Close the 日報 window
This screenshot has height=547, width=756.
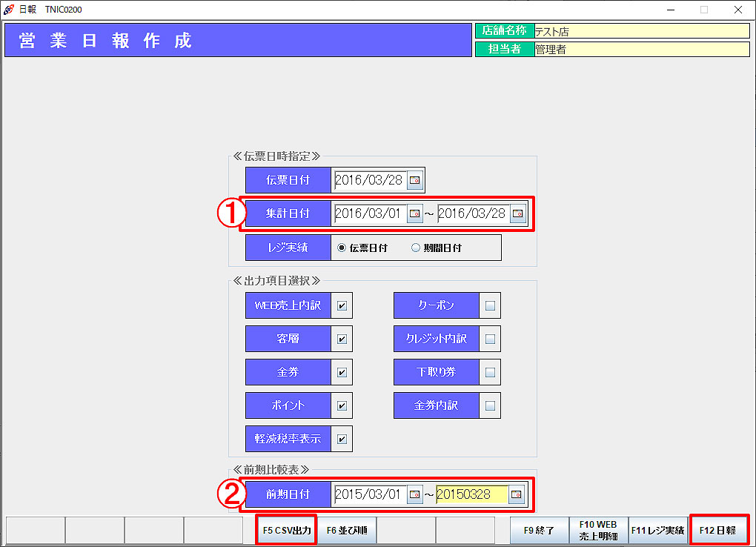[x=738, y=9]
